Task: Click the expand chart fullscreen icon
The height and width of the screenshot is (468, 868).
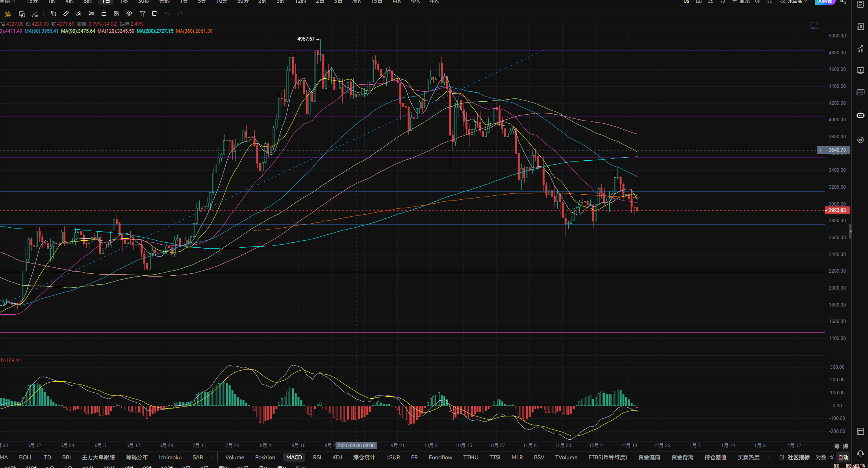Action: [x=814, y=26]
